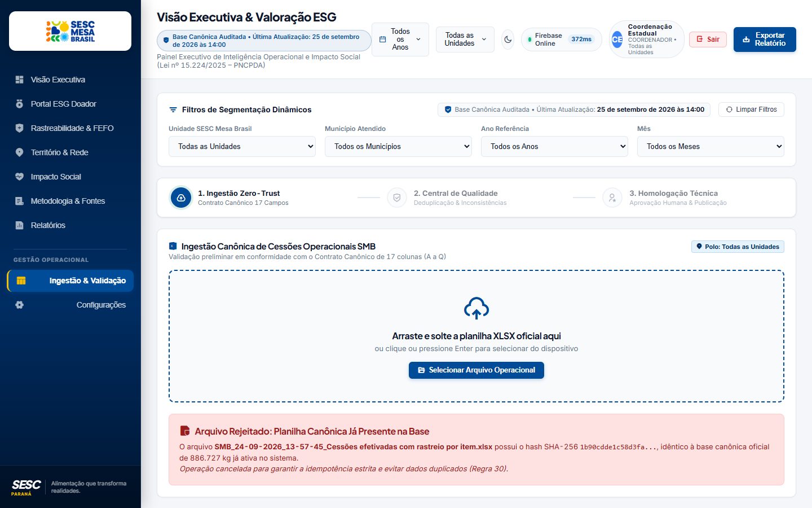Click the Território & Rede map pin icon
The image size is (812, 508).
coord(20,152)
